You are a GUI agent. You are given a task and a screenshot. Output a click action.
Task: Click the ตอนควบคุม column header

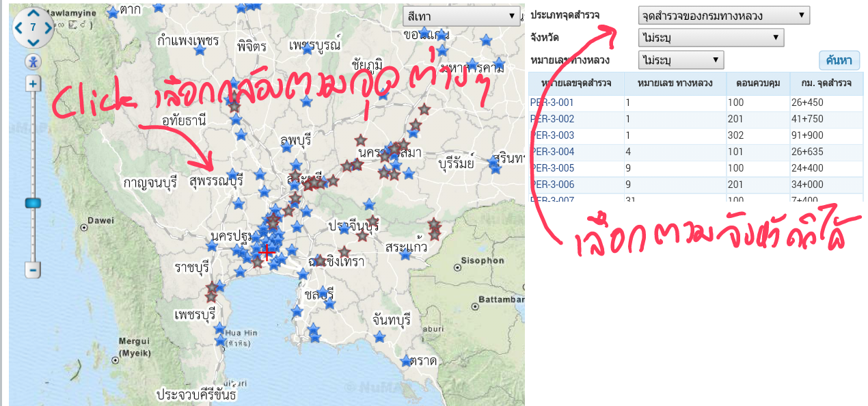click(758, 83)
